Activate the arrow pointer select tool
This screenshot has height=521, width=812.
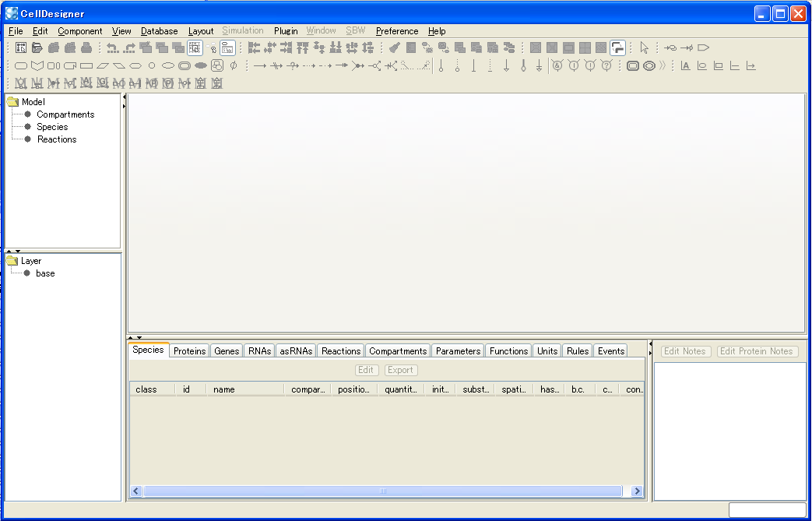point(644,48)
